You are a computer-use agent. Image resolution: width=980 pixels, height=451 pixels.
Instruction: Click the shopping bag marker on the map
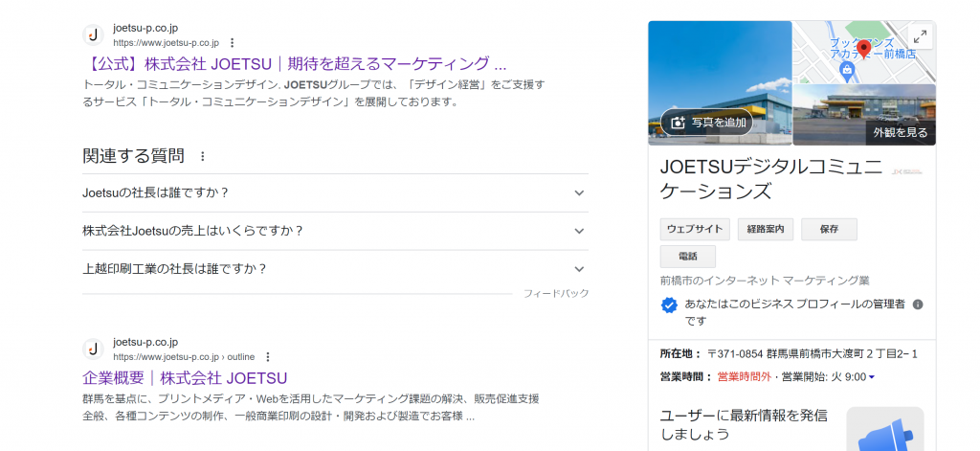point(847,70)
